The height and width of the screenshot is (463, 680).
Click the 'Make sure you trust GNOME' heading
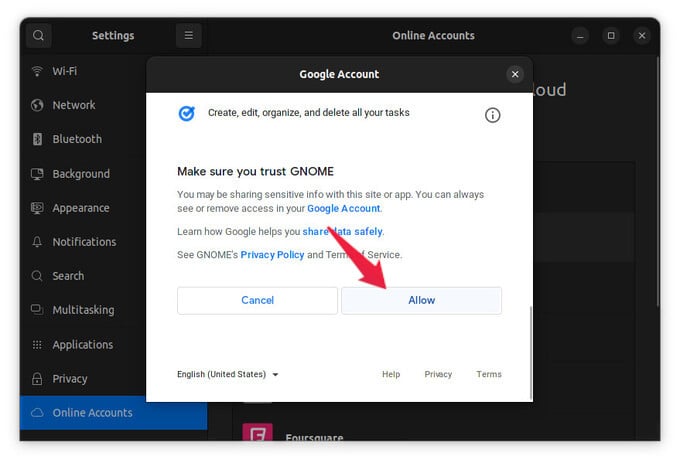255,172
